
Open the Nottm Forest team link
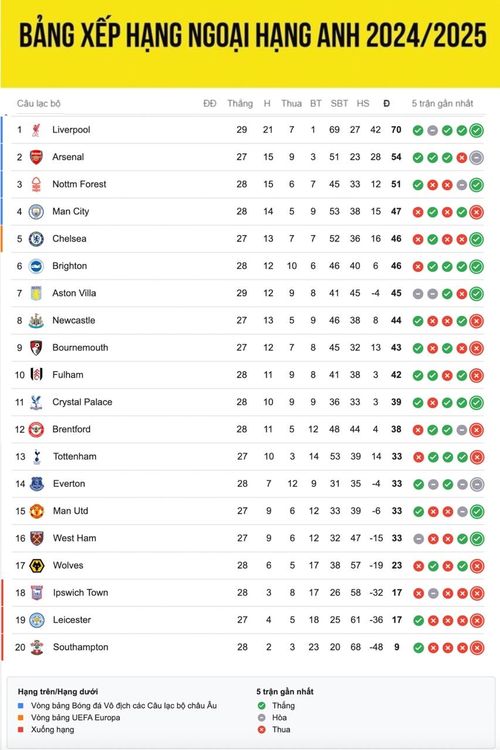(x=79, y=184)
